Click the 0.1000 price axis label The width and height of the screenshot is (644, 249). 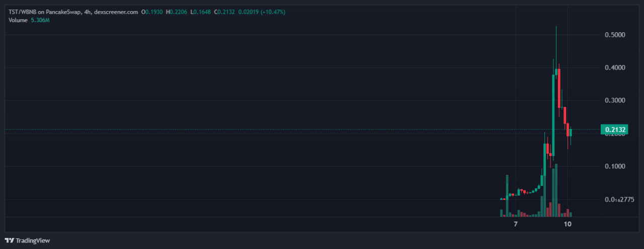[x=615, y=166]
